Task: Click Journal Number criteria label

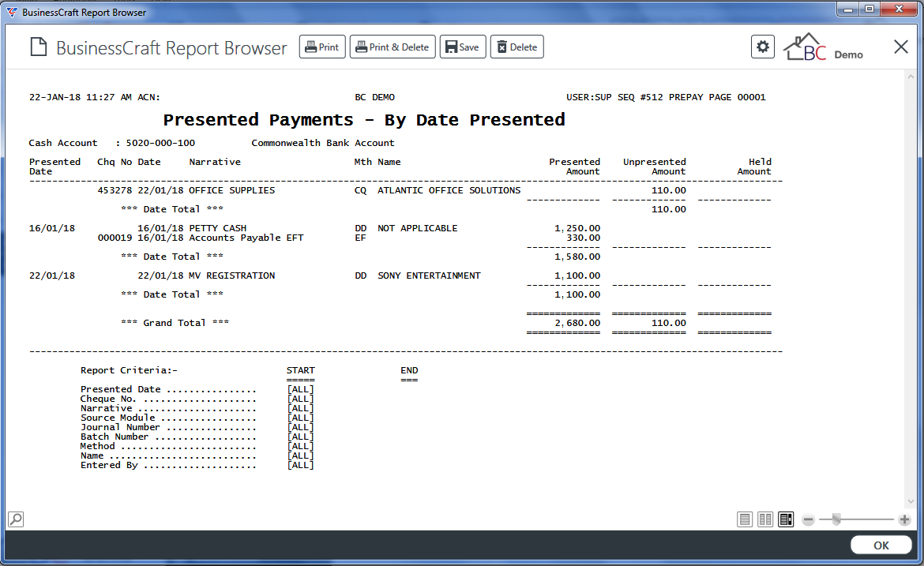Action: point(120,427)
